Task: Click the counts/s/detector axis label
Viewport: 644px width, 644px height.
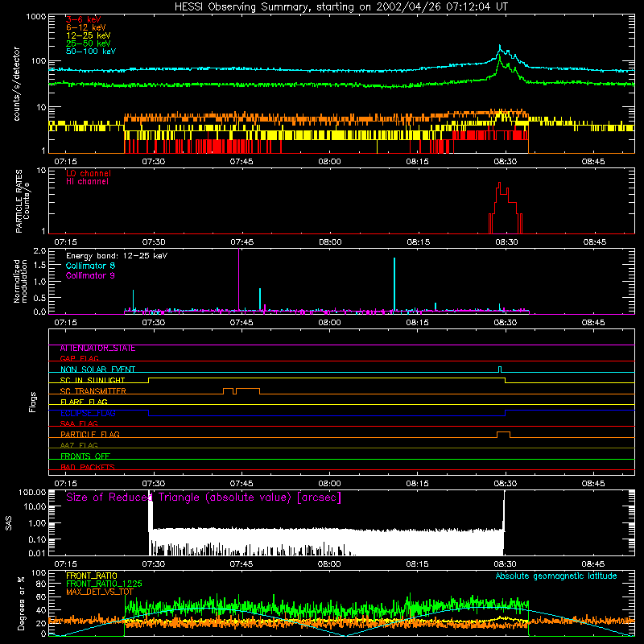Action: coord(17,84)
